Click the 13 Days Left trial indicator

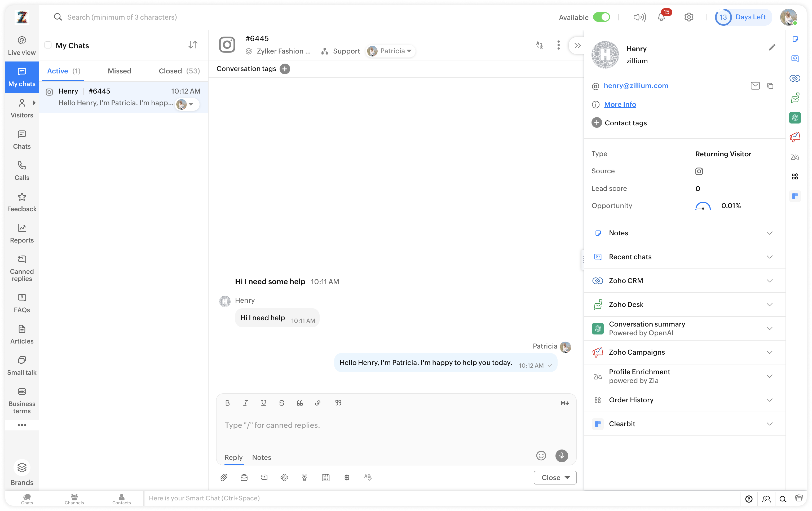click(x=743, y=17)
